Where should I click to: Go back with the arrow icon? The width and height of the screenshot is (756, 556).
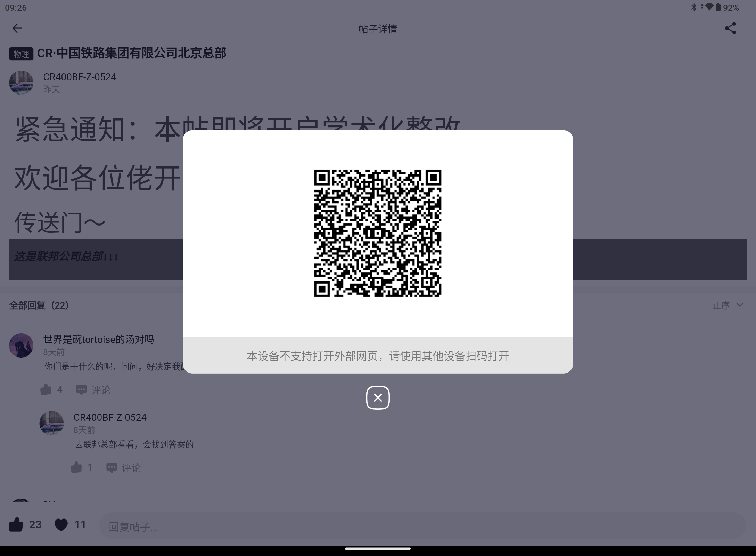point(17,28)
